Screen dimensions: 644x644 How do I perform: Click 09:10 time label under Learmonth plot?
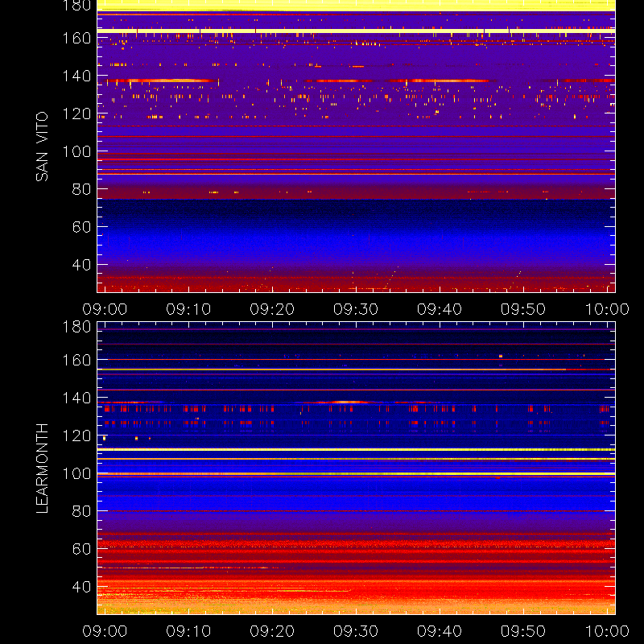coord(188,631)
